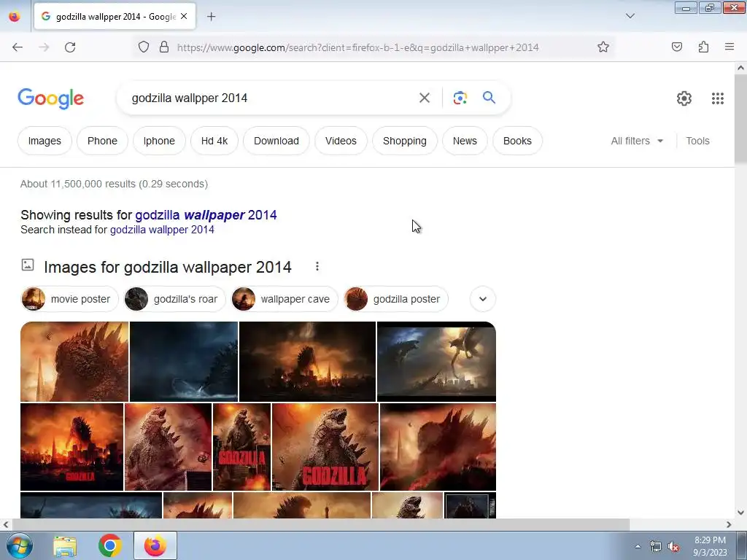Image resolution: width=747 pixels, height=560 pixels.
Task: Open the Firefox View icon in tab bar
Action: [15, 16]
